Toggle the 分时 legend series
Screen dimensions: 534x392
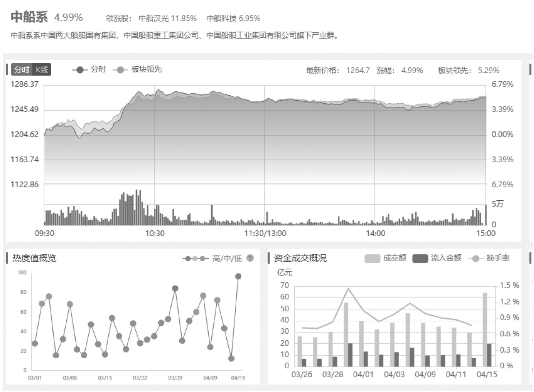89,70
